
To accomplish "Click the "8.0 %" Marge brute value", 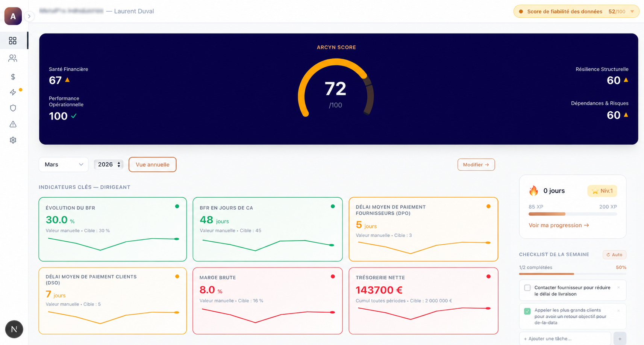I will pyautogui.click(x=211, y=290).
